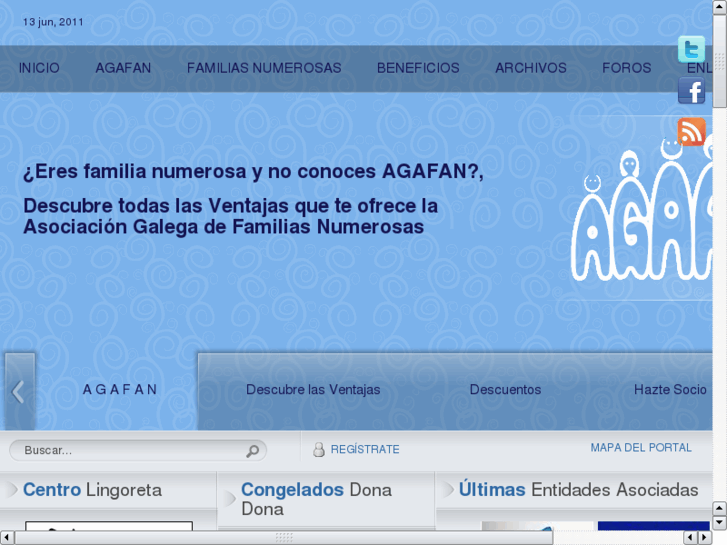Click horizontal scrollbar right arrow
727x545 pixels.
point(705,538)
